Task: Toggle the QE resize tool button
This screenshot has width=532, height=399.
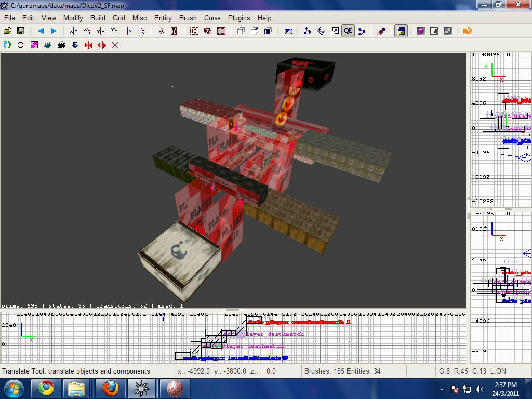Action: coord(348,31)
